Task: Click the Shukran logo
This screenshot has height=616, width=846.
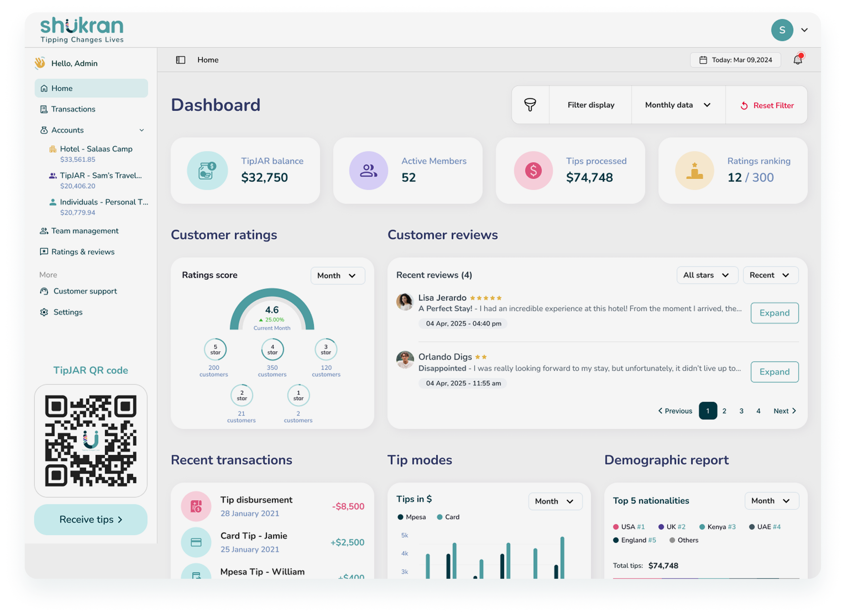Action: (x=81, y=29)
